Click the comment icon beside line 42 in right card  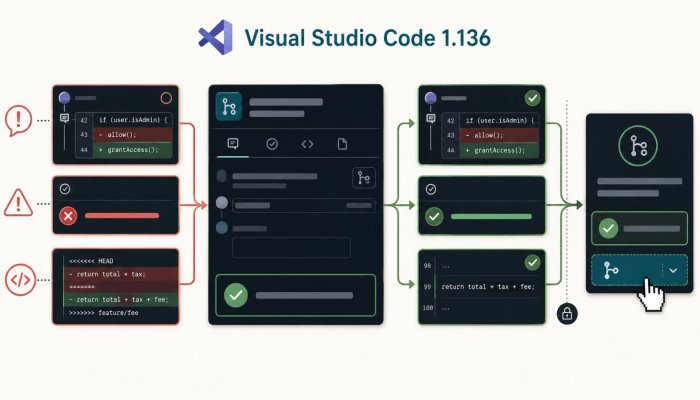click(x=430, y=118)
